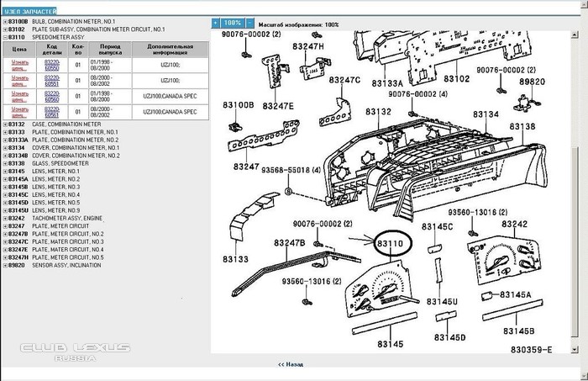This screenshot has width=588, height=381.
Task: Click price link in first table row
Action: [20, 65]
